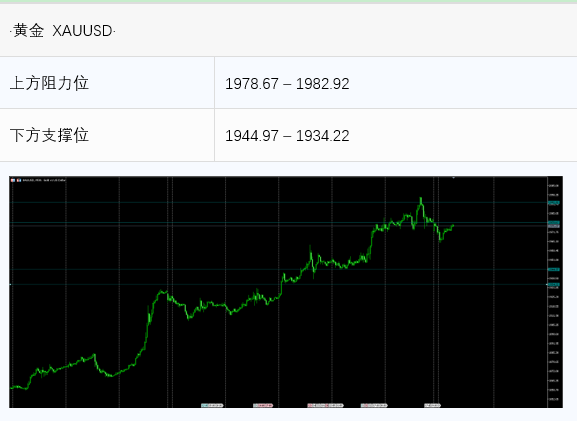The image size is (577, 421).
Task: Click the topmost teal price label on price scale
Action: 554,203
